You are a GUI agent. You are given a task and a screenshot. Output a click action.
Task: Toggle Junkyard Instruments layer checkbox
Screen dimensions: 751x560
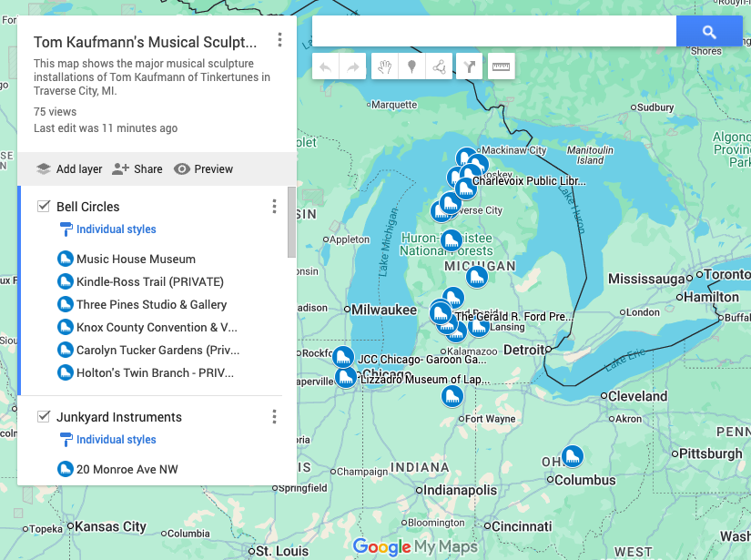coord(44,416)
